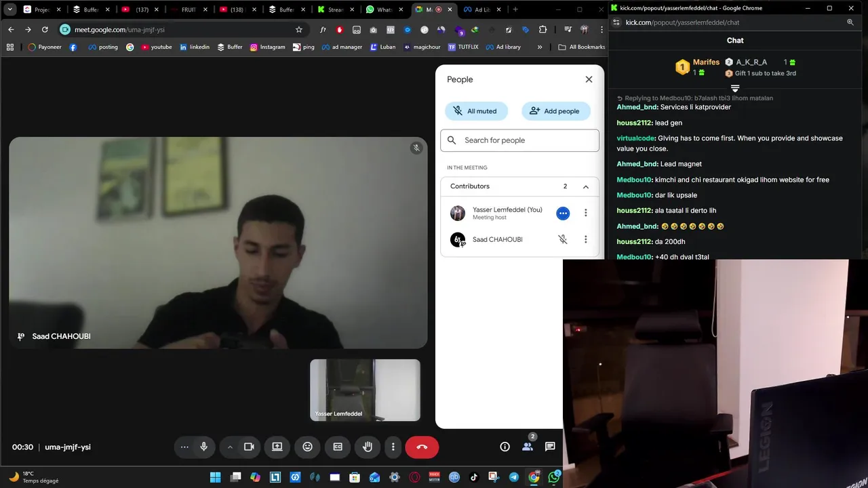868x488 pixels.
Task: Open the tab search dropdown
Action: click(x=9, y=9)
